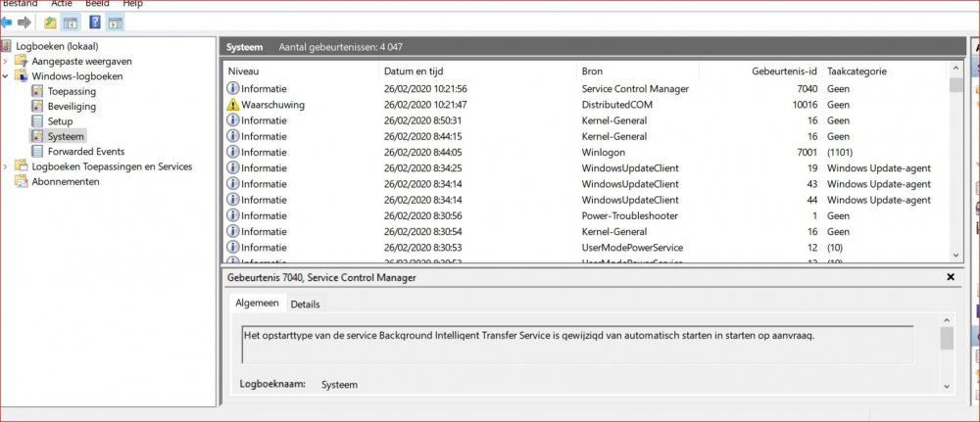Expand the Aangepaste weergaven node
Viewport: 980px width, 422px height.
(7, 61)
